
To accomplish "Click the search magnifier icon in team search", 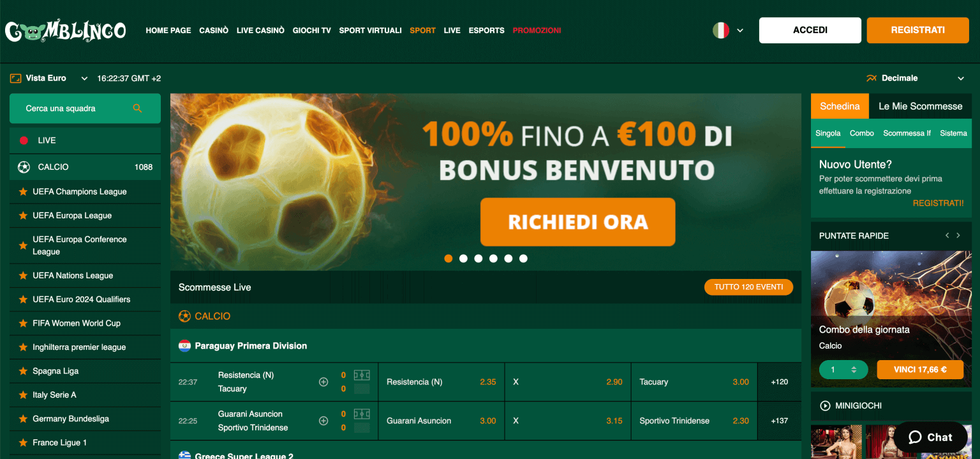I will click(x=137, y=109).
